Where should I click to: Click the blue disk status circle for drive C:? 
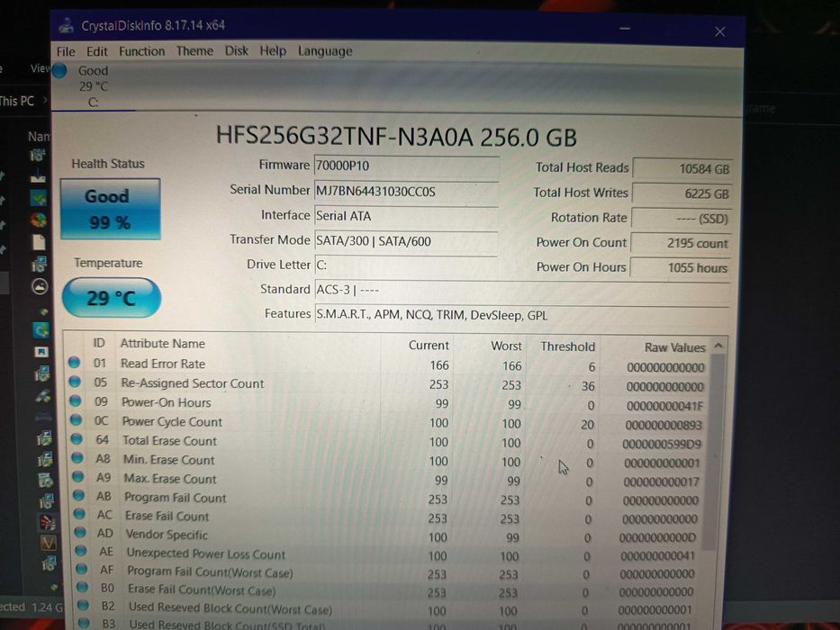point(59,70)
